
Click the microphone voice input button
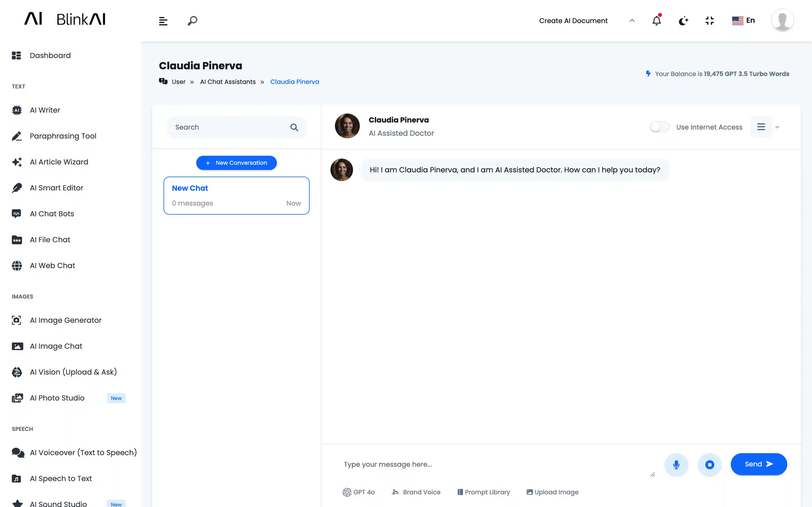click(x=676, y=464)
